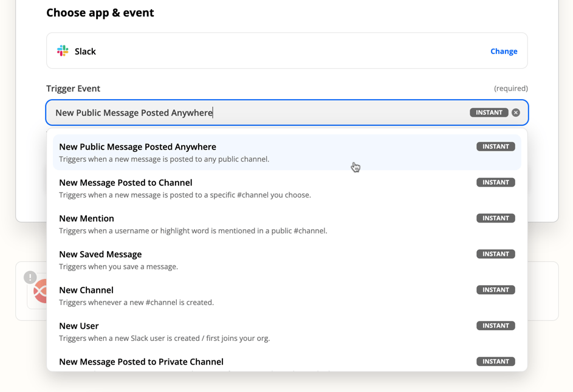The width and height of the screenshot is (573, 392).
Task: Select the New User trigger
Action: click(x=287, y=331)
